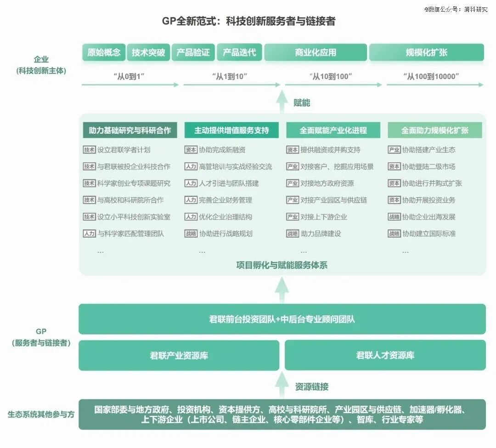Click the text 协助登陆二级市场
The width and height of the screenshot is (496, 448).
coord(428,166)
